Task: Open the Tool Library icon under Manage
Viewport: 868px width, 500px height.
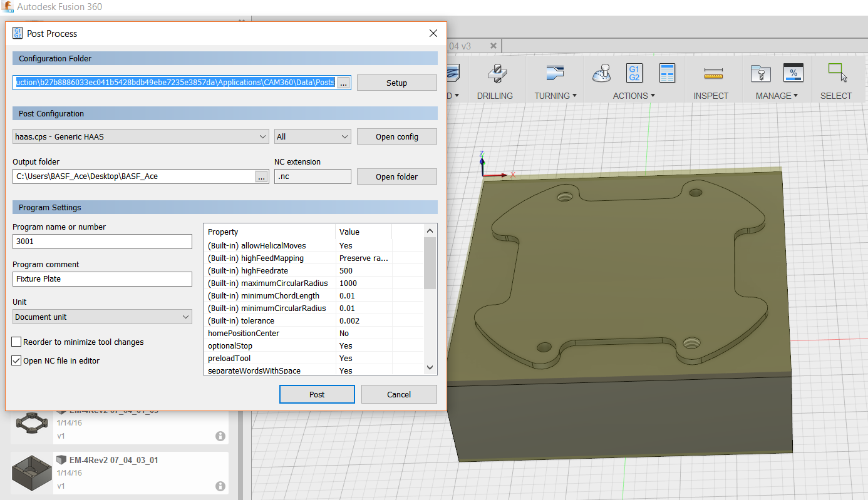Action: (760, 73)
